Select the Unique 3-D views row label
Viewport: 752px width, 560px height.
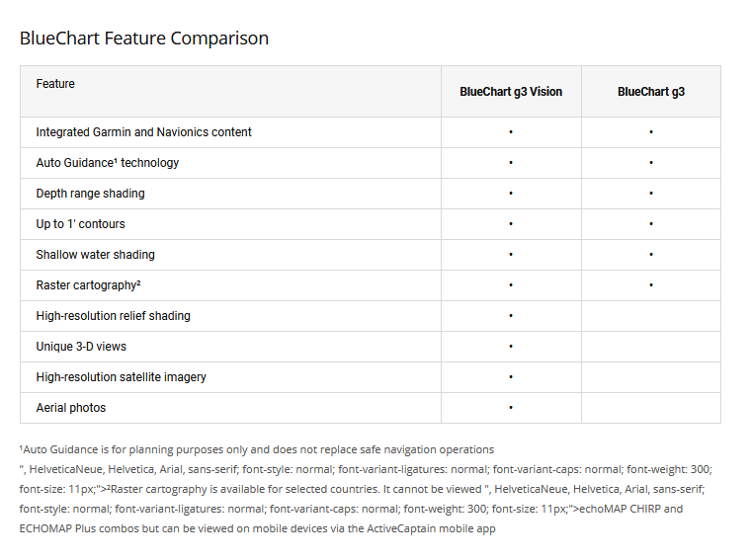tap(81, 347)
